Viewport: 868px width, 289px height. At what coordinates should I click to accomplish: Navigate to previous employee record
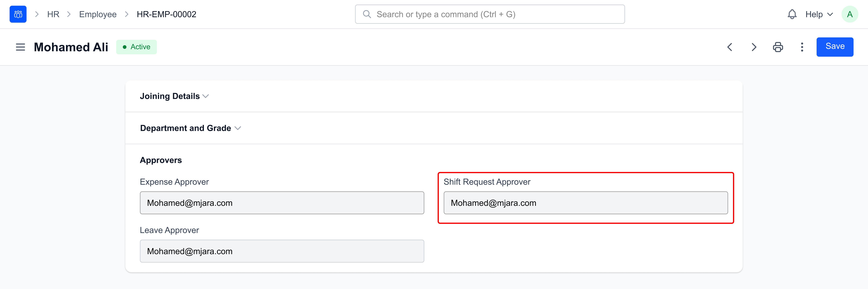(730, 47)
